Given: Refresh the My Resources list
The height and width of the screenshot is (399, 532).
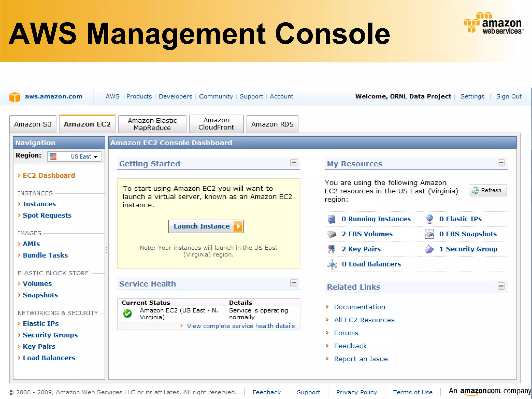Looking at the screenshot, I should (x=488, y=190).
